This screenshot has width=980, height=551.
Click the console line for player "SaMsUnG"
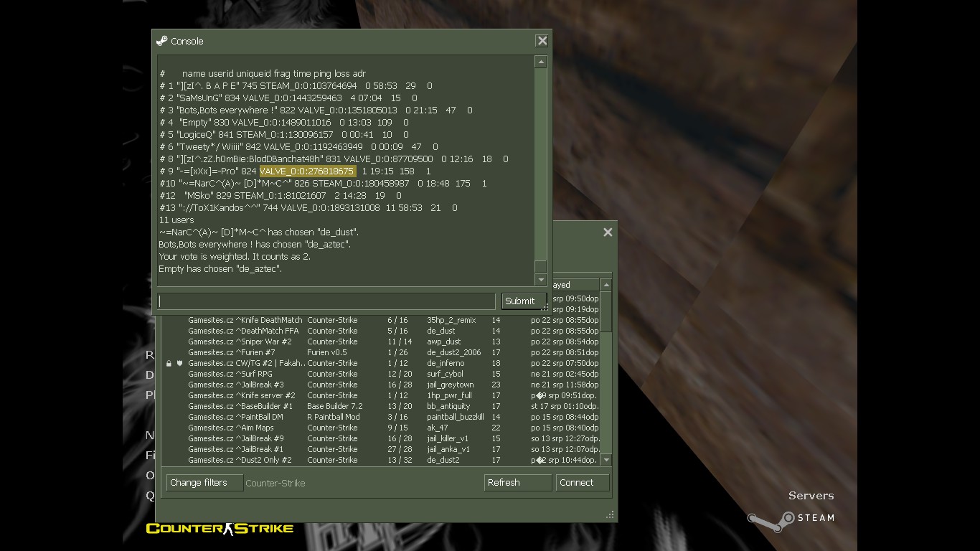288,98
